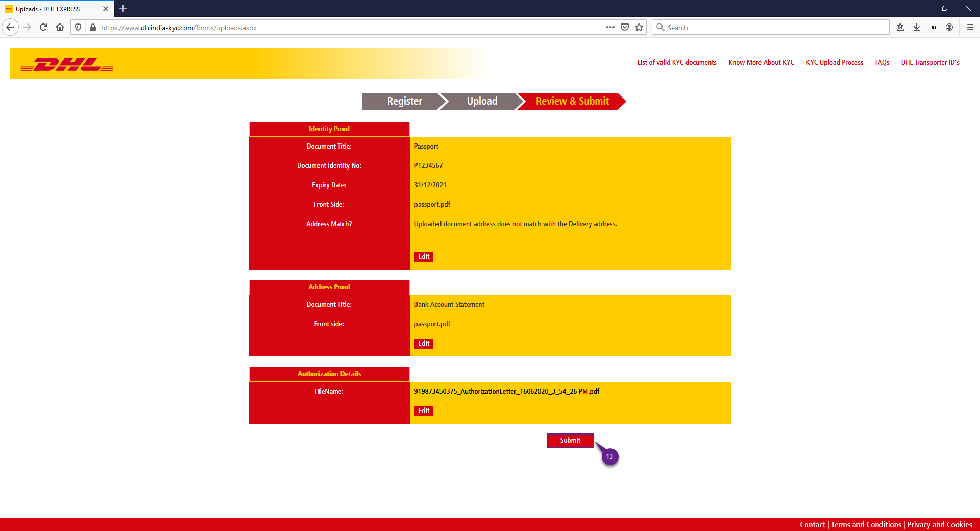Click the DHL logo banner
The image size is (980, 531).
[x=66, y=64]
